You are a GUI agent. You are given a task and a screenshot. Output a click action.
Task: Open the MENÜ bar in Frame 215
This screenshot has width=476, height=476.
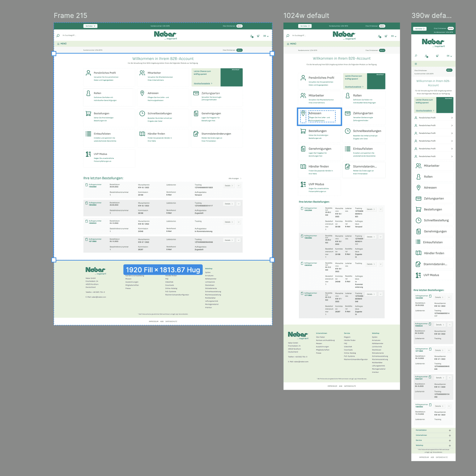[163, 44]
